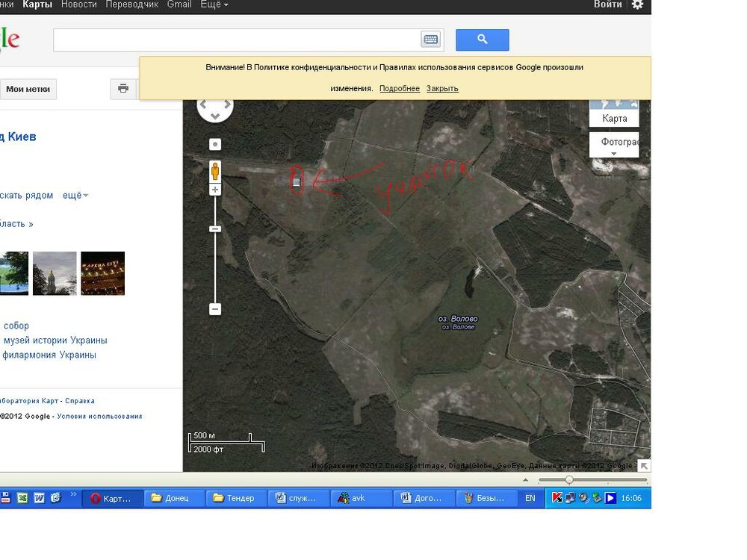747x560 pixels.
Task: Click the музей истории Украины link
Action: 55,340
